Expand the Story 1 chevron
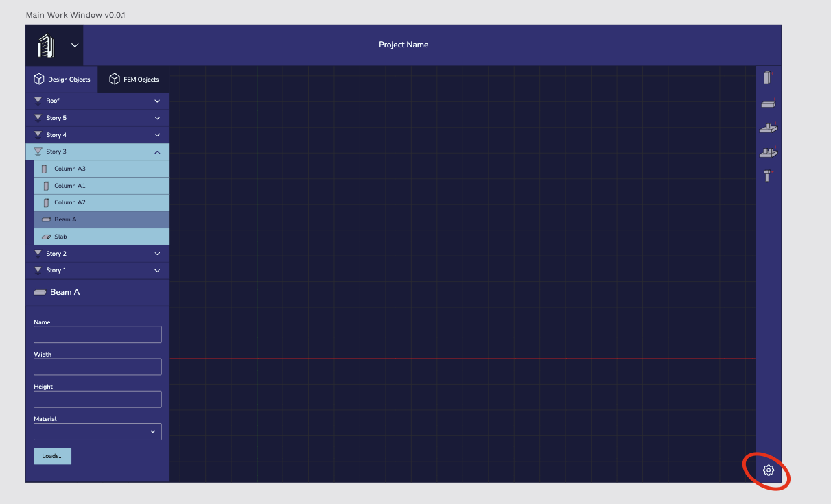Screen dimensions: 831x504 point(157,270)
